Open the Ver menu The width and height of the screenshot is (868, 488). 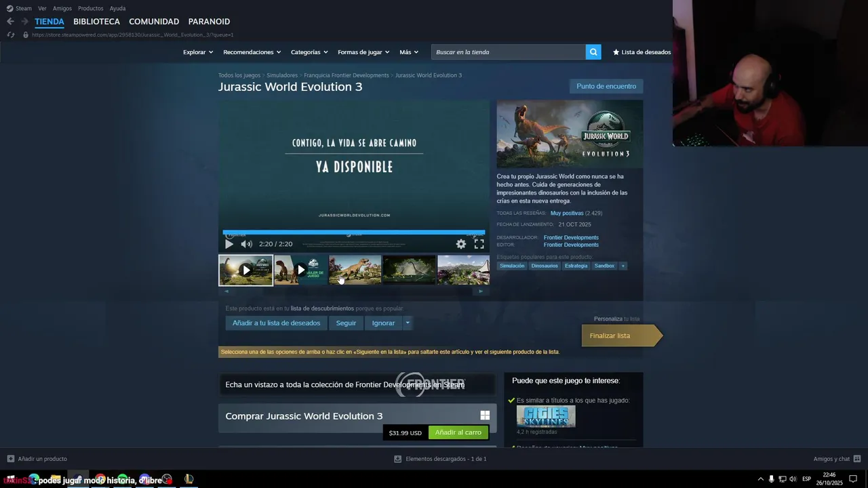click(42, 8)
